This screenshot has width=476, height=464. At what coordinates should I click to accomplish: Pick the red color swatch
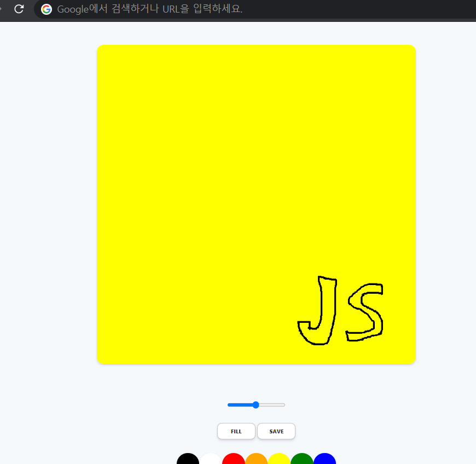pos(234,459)
